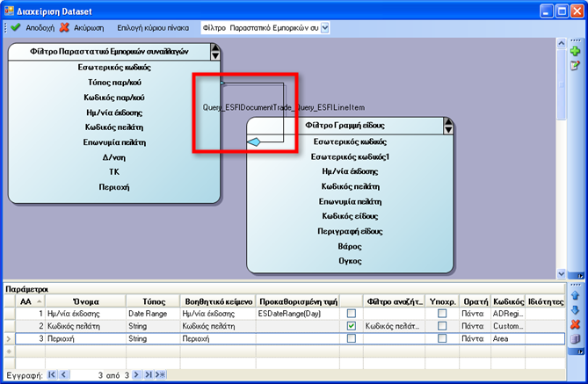Click the Όνομα column header
The width and height of the screenshot is (588, 384).
pos(86,301)
